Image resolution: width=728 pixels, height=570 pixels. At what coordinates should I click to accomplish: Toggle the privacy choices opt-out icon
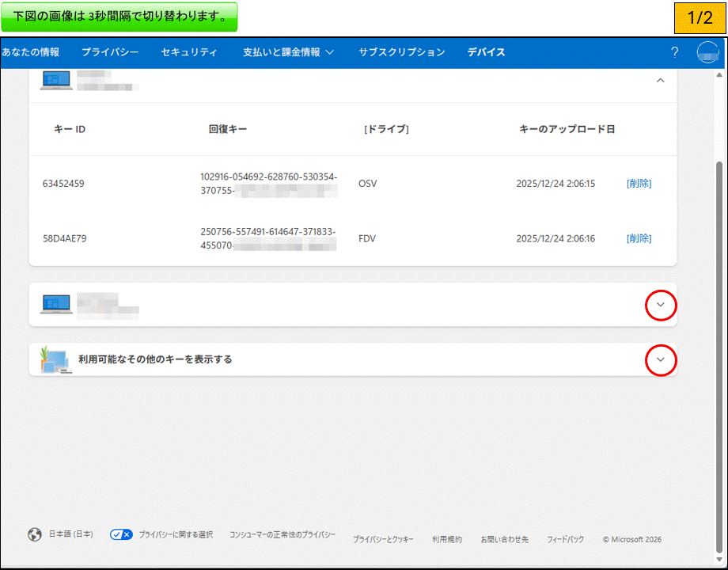click(x=121, y=534)
